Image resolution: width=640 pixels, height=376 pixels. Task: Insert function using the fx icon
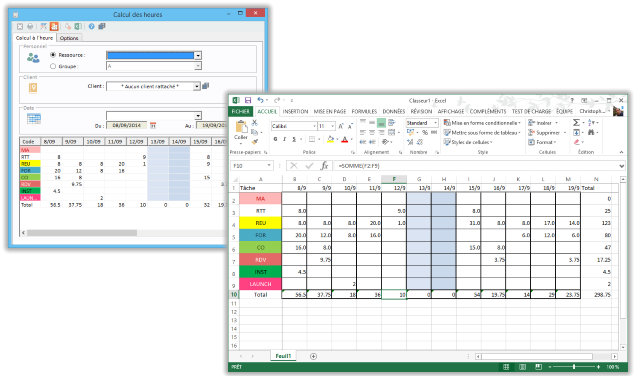[x=324, y=166]
